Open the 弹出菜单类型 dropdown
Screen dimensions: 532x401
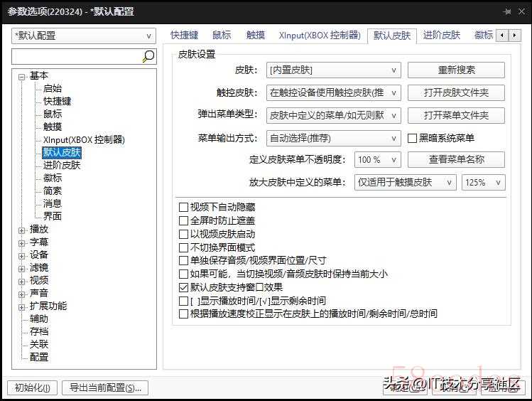tap(334, 115)
